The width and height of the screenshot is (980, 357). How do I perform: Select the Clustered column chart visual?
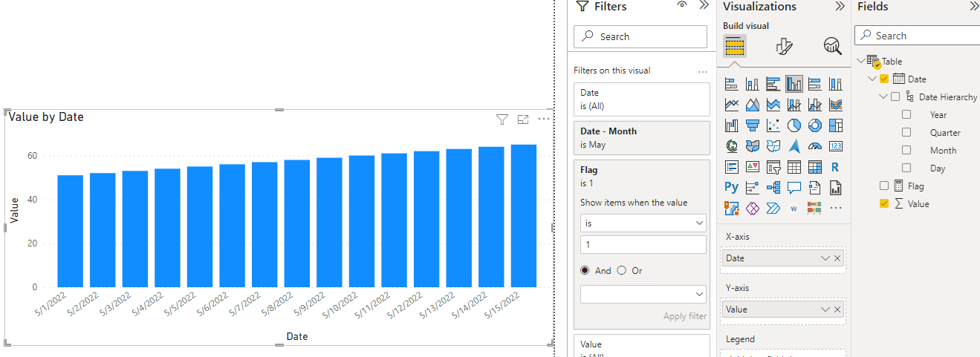[x=794, y=84]
